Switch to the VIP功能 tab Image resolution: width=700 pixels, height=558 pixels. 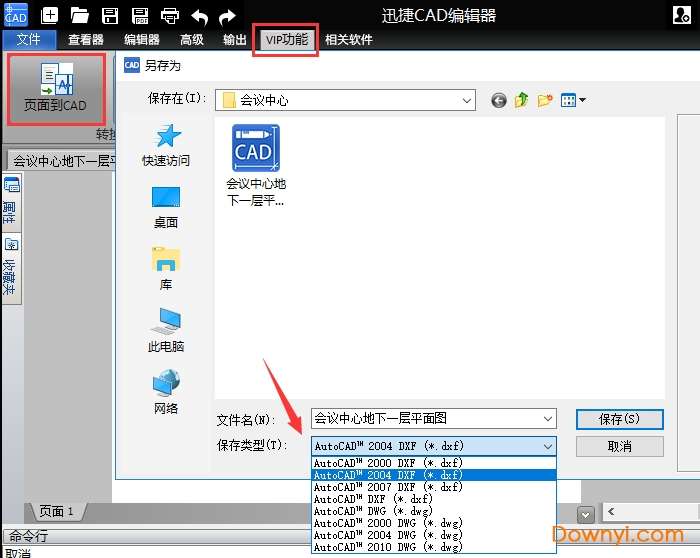click(286, 40)
